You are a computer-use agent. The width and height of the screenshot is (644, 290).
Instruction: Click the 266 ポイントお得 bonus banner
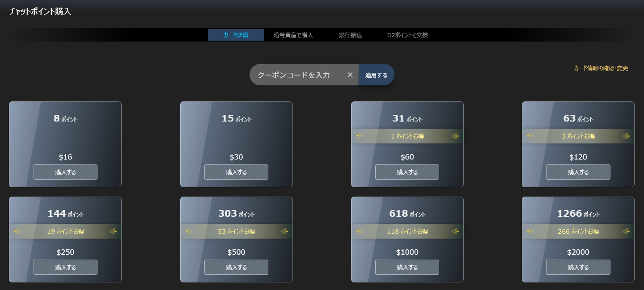(x=578, y=231)
